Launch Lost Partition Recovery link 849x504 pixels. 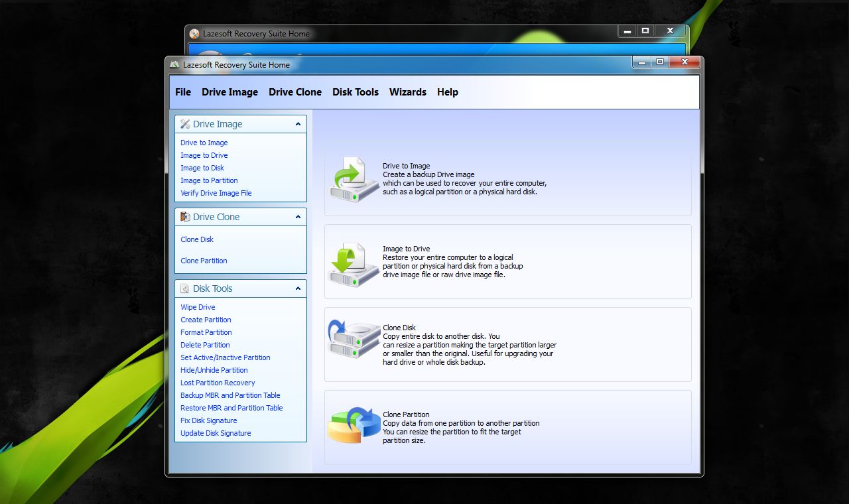tap(218, 383)
